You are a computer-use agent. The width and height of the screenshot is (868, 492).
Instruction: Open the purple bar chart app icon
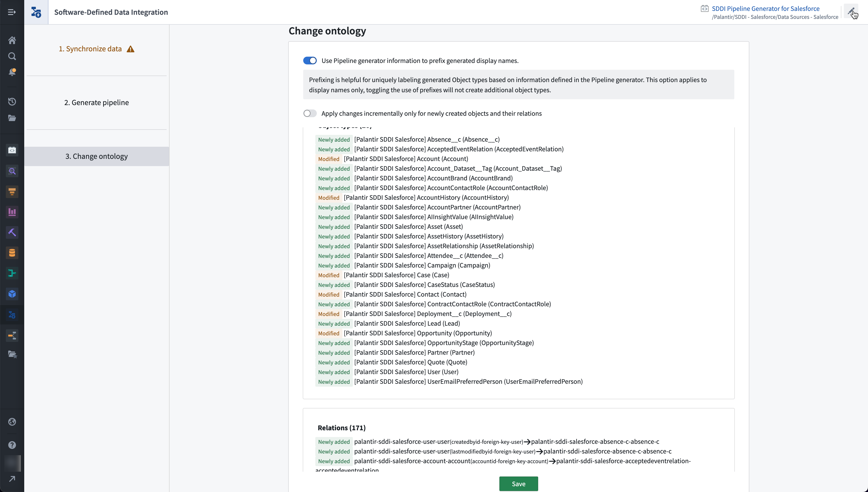click(x=12, y=212)
